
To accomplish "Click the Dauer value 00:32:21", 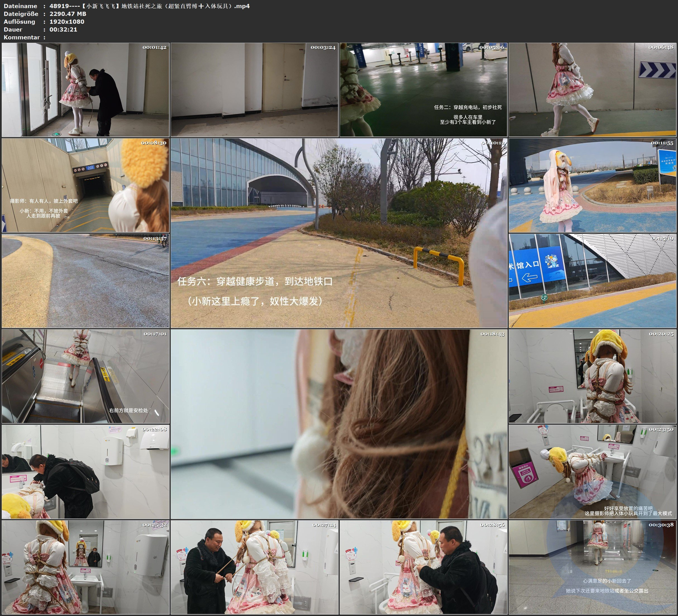I will (x=63, y=29).
